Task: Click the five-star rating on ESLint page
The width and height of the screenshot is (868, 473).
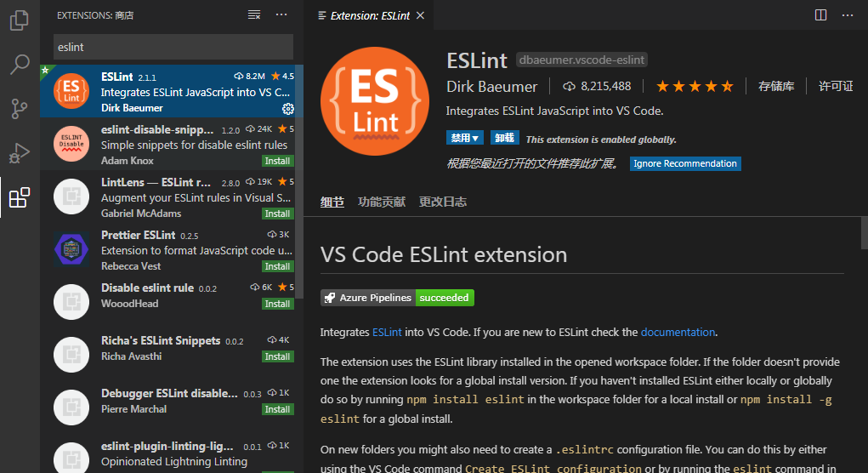Action: tap(695, 86)
